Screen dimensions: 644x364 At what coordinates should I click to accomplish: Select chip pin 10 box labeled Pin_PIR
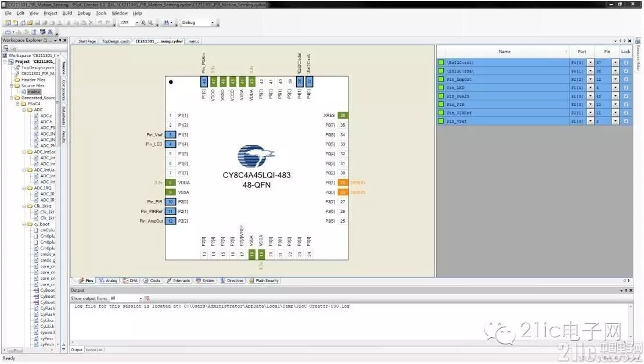point(171,202)
